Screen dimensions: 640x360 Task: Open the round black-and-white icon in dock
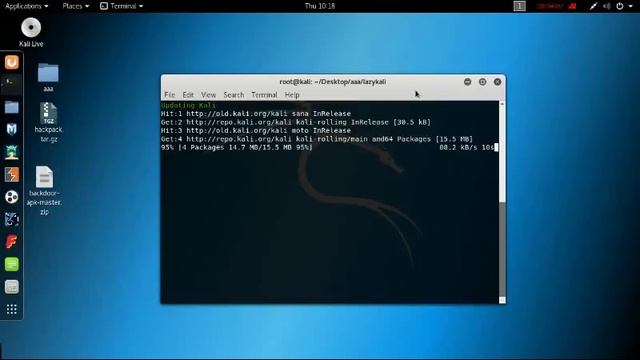11,197
